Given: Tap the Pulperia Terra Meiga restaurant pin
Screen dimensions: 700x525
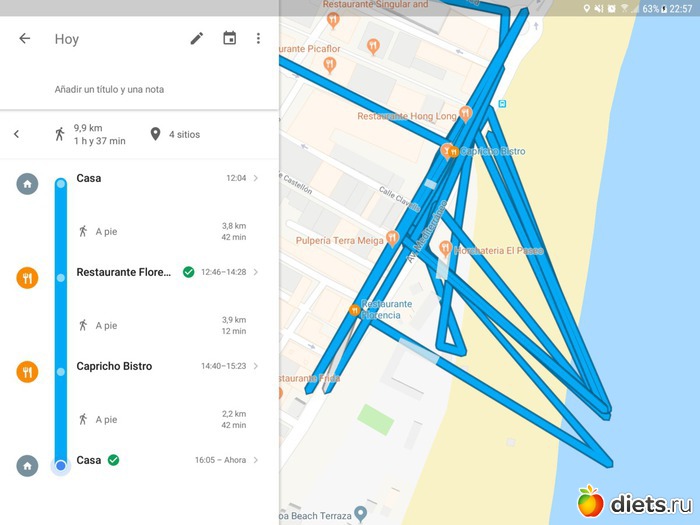Looking at the screenshot, I should pos(392,238).
